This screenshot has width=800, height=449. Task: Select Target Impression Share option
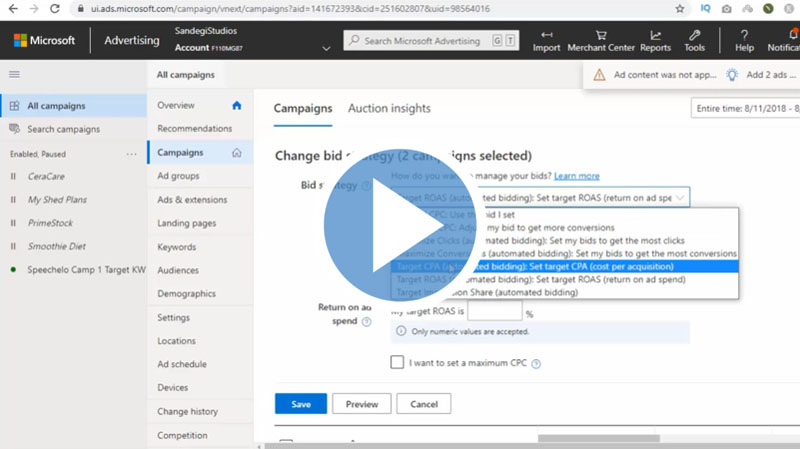click(565, 292)
